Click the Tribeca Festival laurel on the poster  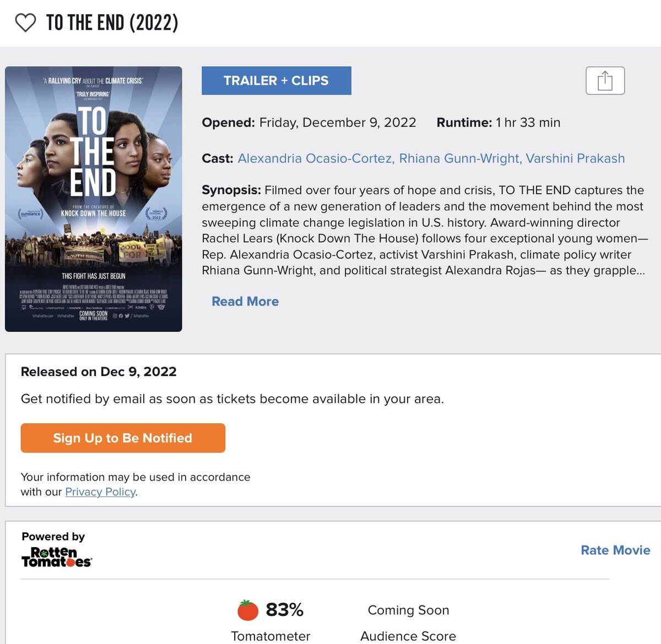(156, 214)
